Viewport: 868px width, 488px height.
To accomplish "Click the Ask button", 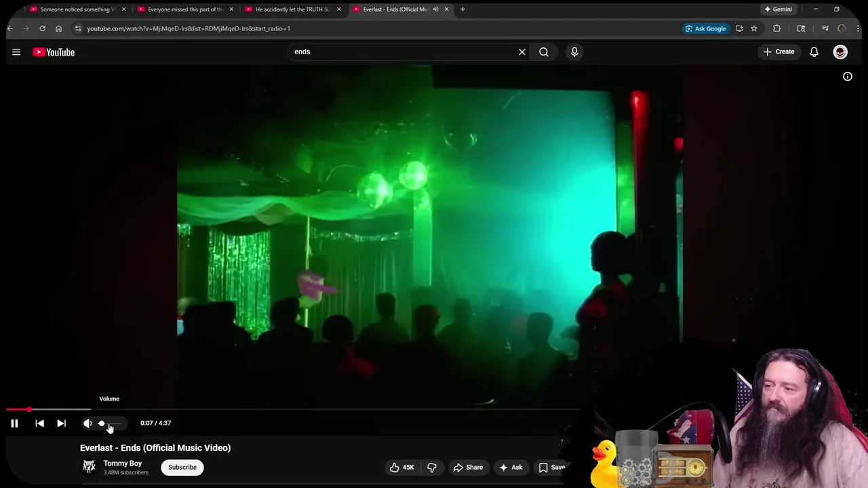I will (x=511, y=467).
